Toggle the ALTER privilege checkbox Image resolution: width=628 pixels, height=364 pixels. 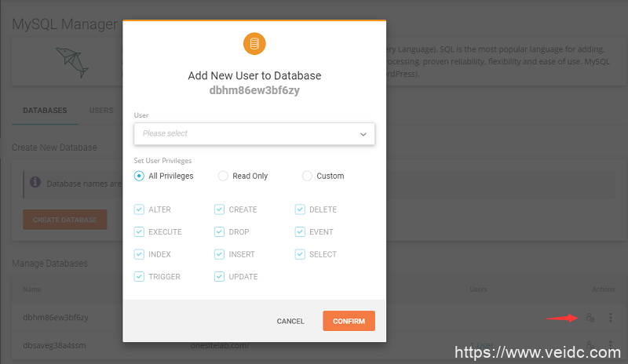(x=139, y=209)
